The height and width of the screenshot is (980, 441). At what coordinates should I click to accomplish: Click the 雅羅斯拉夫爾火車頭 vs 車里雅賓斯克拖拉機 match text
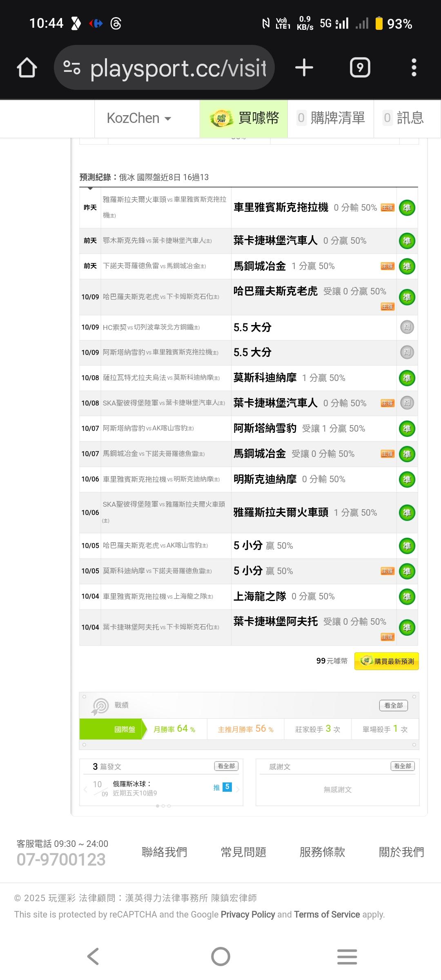click(x=165, y=207)
